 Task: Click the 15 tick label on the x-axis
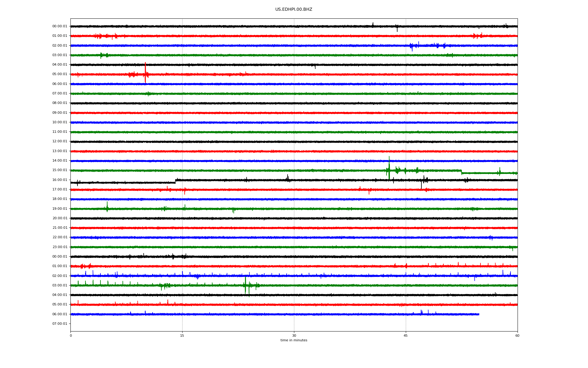(x=182, y=335)
